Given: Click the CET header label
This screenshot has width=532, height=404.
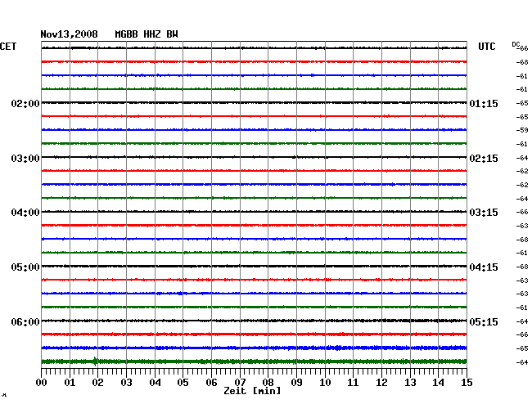Looking at the screenshot, I should [x=8, y=47].
